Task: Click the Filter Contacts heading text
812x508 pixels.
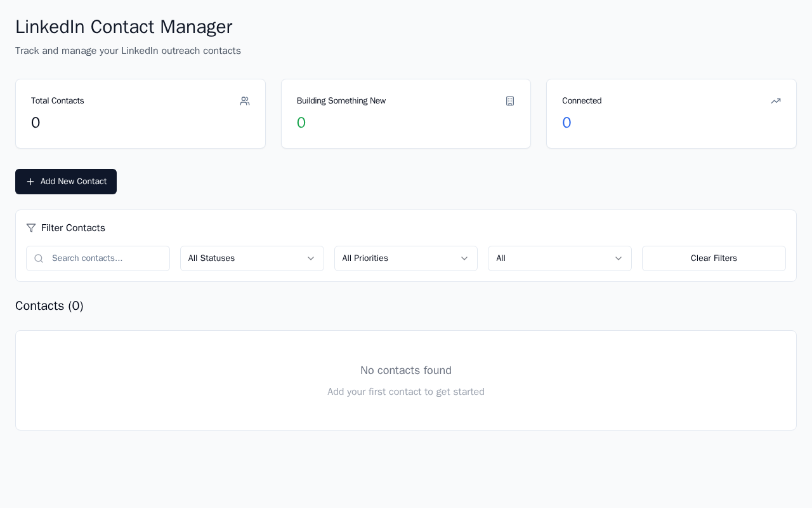Action: pos(73,228)
